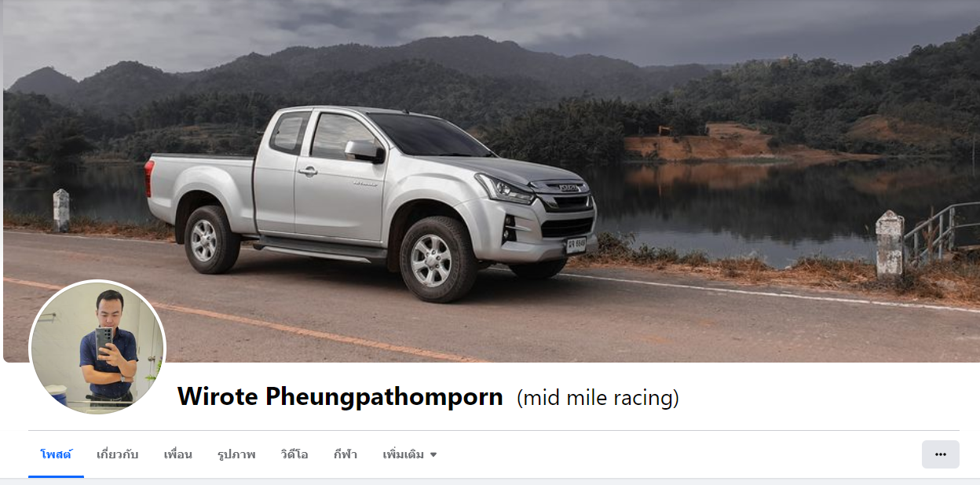
Task: Click the name Wirote Pheungpathomporn
Action: click(340, 397)
